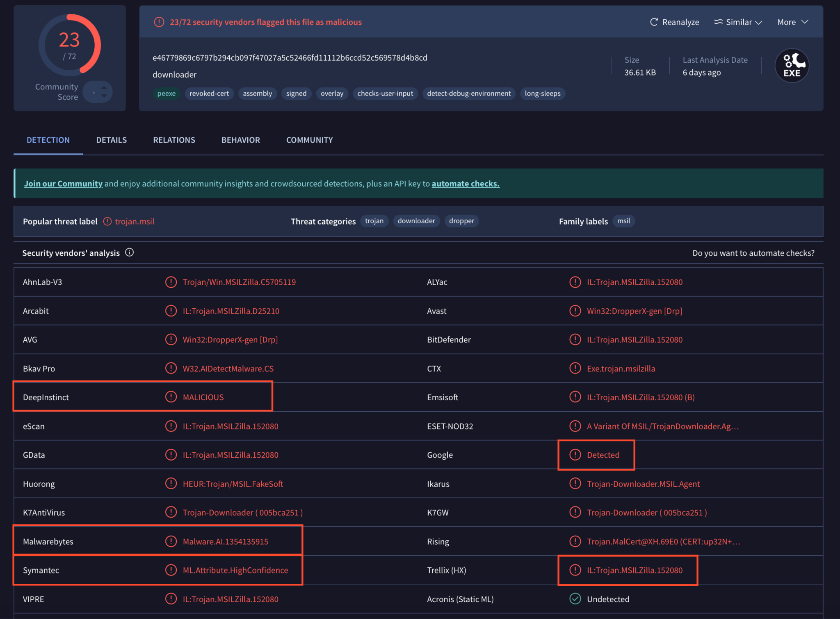
Task: Go to the RELATIONS tab
Action: 174,140
